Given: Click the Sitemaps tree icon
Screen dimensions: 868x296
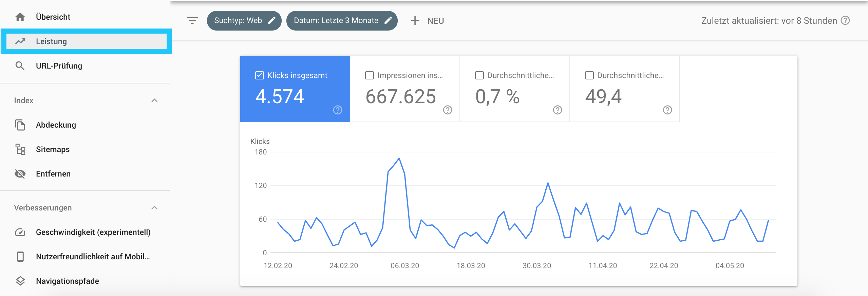Looking at the screenshot, I should click(20, 149).
